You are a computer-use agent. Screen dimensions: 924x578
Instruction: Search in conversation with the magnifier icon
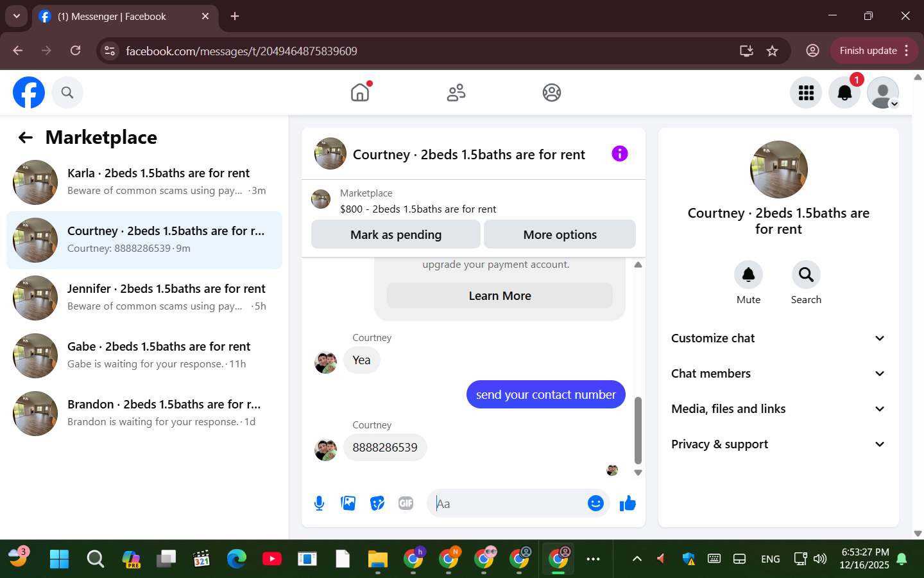[x=806, y=275]
